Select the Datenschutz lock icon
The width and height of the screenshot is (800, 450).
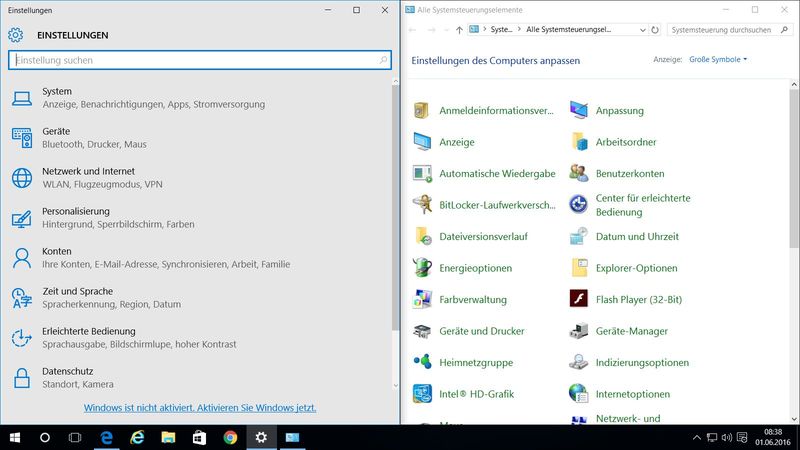(x=22, y=377)
